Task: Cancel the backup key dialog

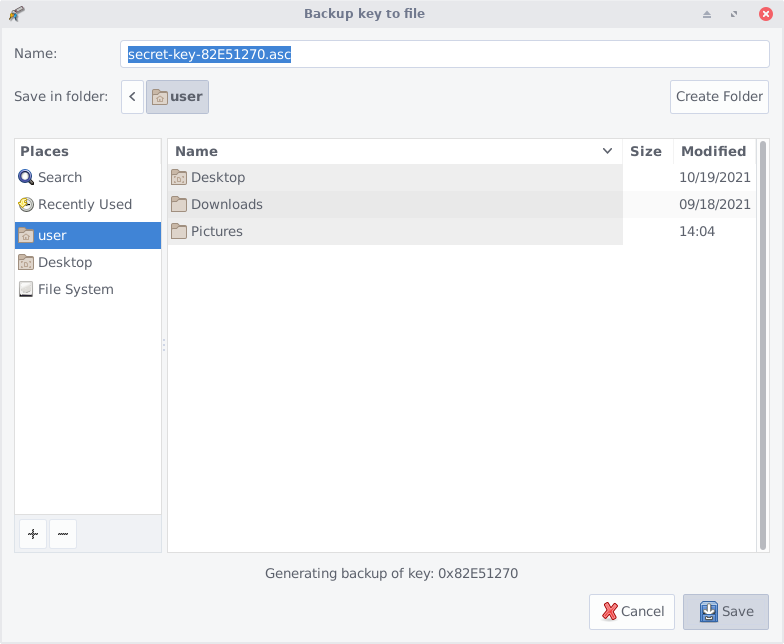Action: 632,611
